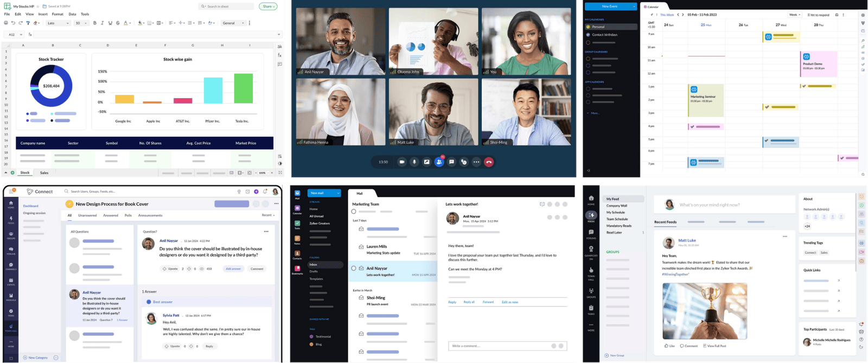Select the checkbox beside Anil Nayyar's email
This screenshot has width=868, height=363.
click(x=354, y=268)
